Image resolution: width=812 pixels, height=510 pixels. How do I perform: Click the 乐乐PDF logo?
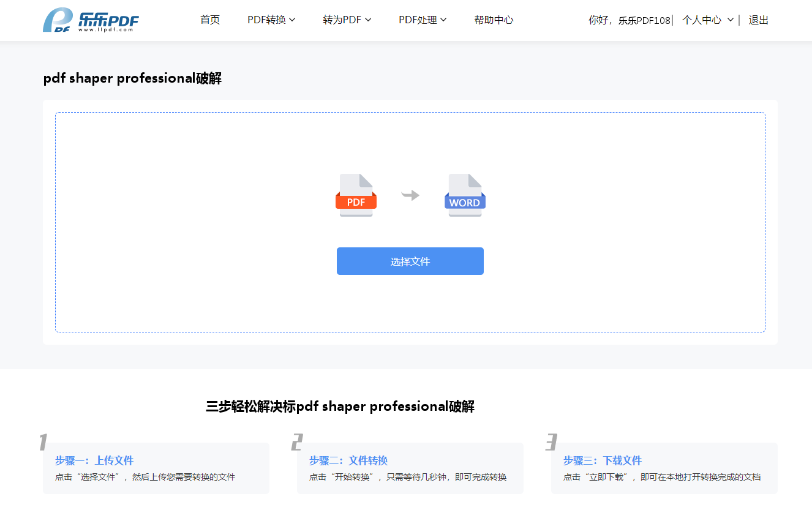click(x=91, y=20)
